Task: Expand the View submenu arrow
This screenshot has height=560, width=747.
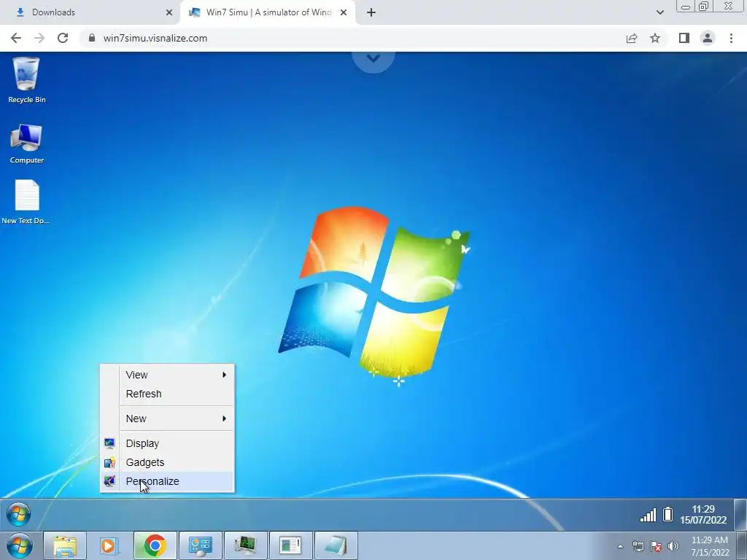Action: point(224,375)
